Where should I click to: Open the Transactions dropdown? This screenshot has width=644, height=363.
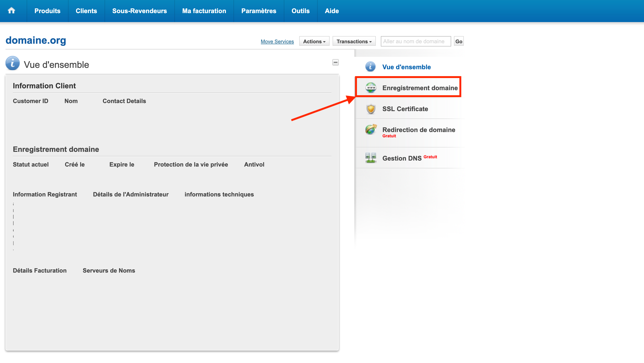tap(354, 41)
